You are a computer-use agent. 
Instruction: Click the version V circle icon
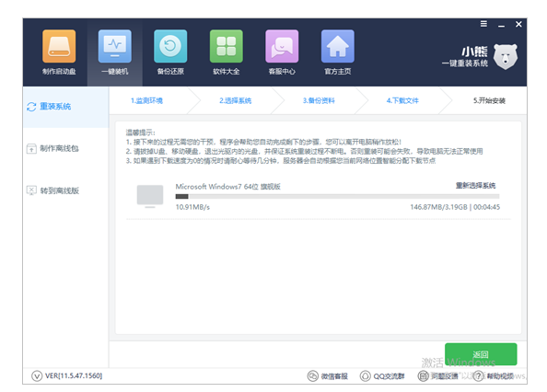(x=37, y=376)
